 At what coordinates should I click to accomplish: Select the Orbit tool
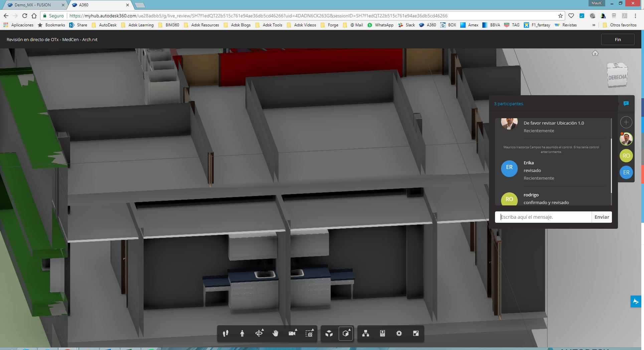click(x=259, y=333)
